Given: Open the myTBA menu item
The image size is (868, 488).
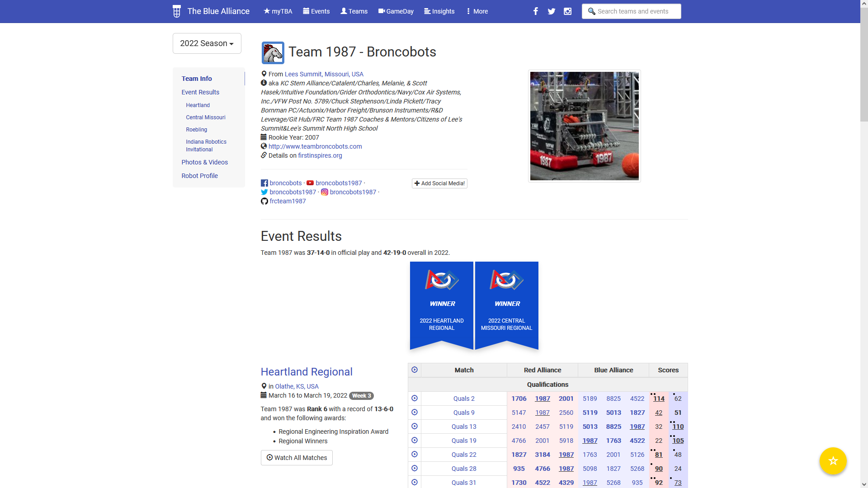Looking at the screenshot, I should point(278,11).
